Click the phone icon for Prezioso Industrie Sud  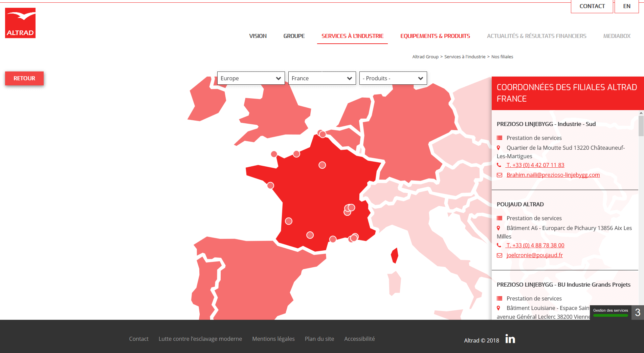[499, 165]
